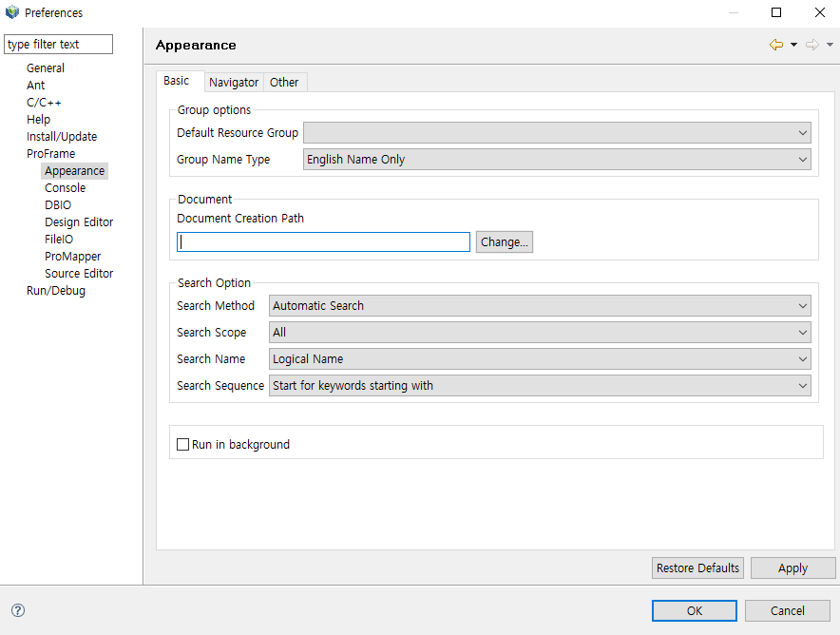Open the view menu triangle after forward arrow
840x635 pixels.
pyautogui.click(x=830, y=45)
